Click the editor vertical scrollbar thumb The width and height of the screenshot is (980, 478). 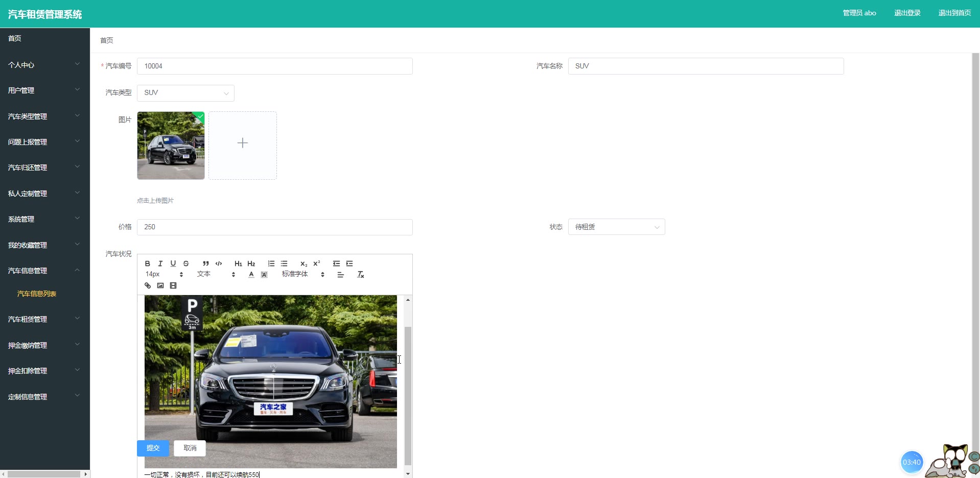pyautogui.click(x=408, y=396)
